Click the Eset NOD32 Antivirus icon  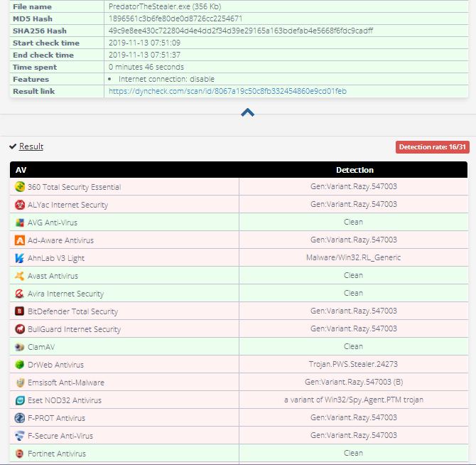pyautogui.click(x=20, y=400)
